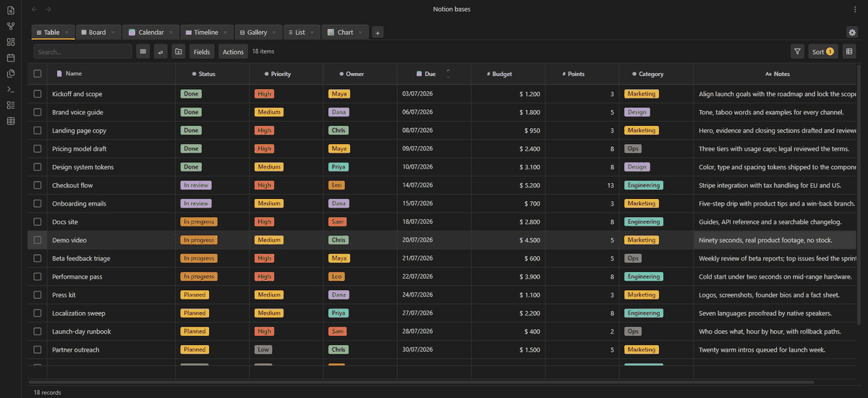Close the Chart view tab
This screenshot has width=868, height=398.
360,33
